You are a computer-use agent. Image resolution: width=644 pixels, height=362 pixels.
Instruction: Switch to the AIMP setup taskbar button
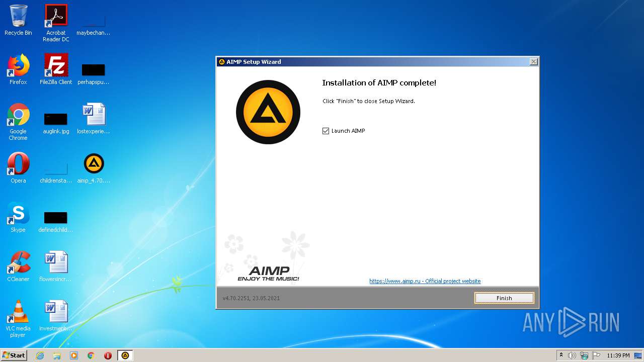click(125, 355)
